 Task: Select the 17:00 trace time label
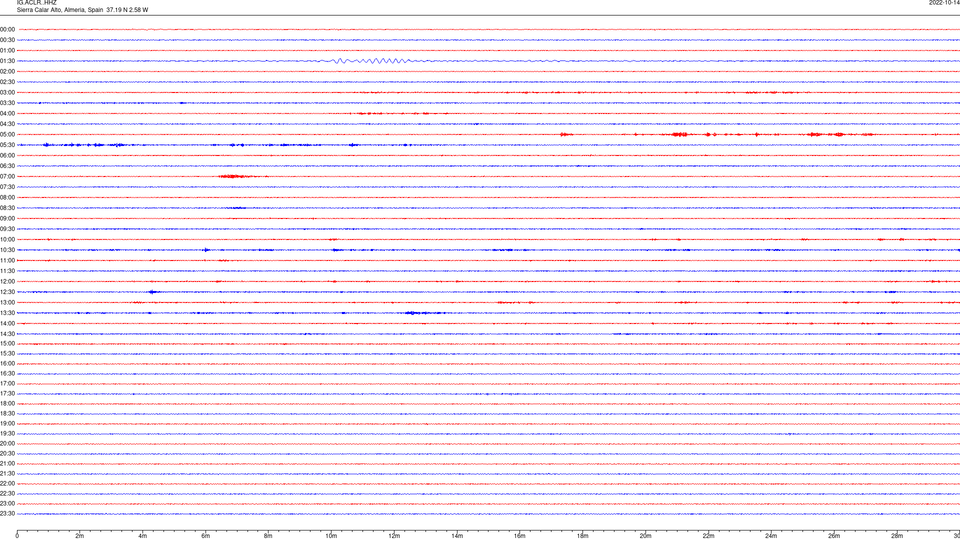point(7,383)
